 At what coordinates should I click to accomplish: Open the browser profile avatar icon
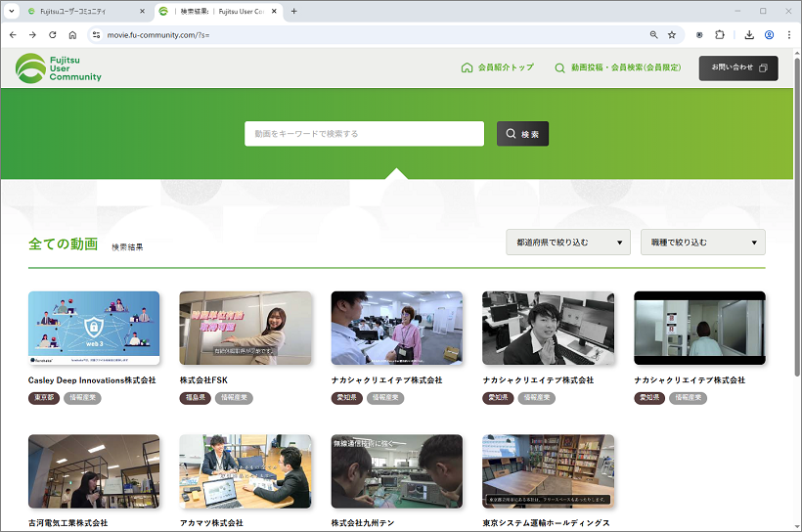point(769,35)
